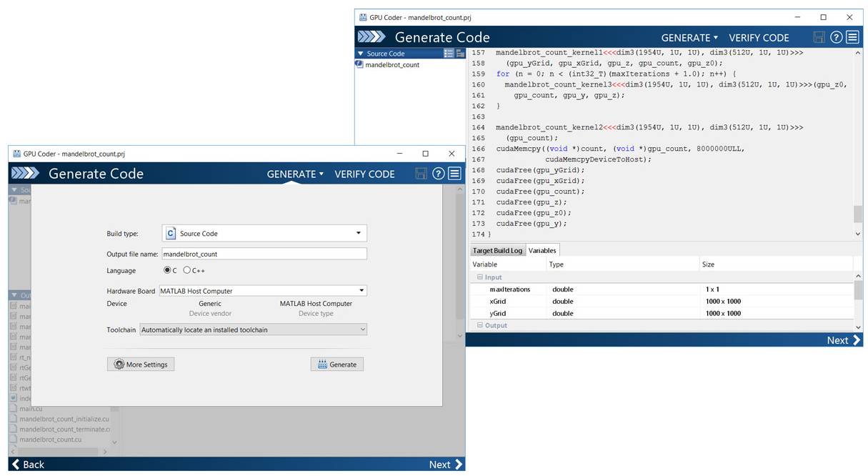
Task: Switch to the Target Build Log tab
Action: (x=497, y=251)
